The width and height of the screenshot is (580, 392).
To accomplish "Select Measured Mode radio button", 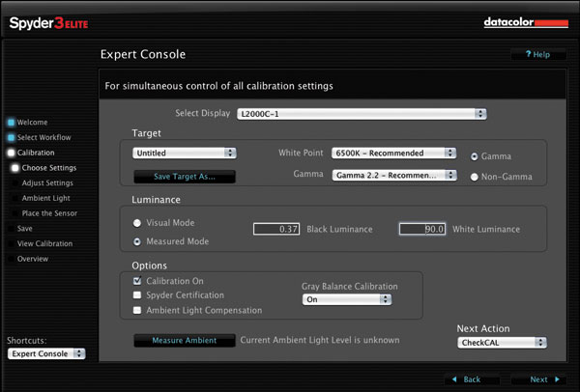I will point(137,241).
